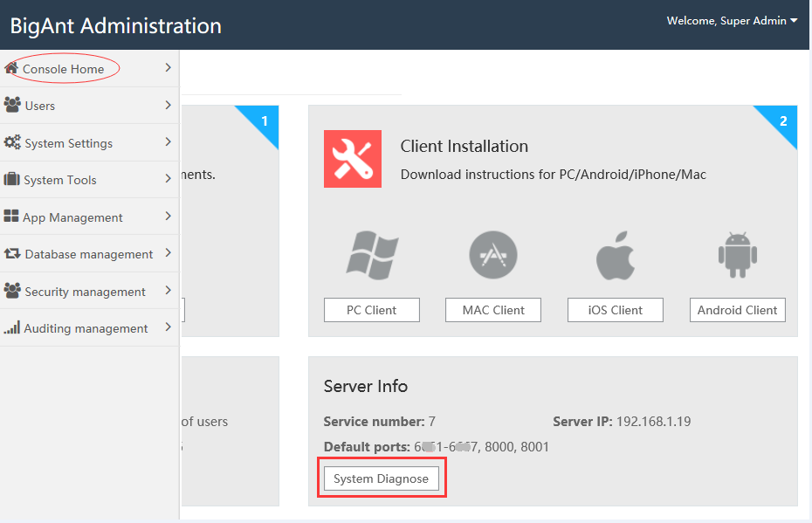Click the Download instructions for PC/Android/iPhone/Mac text
The height and width of the screenshot is (523, 812).
point(554,175)
